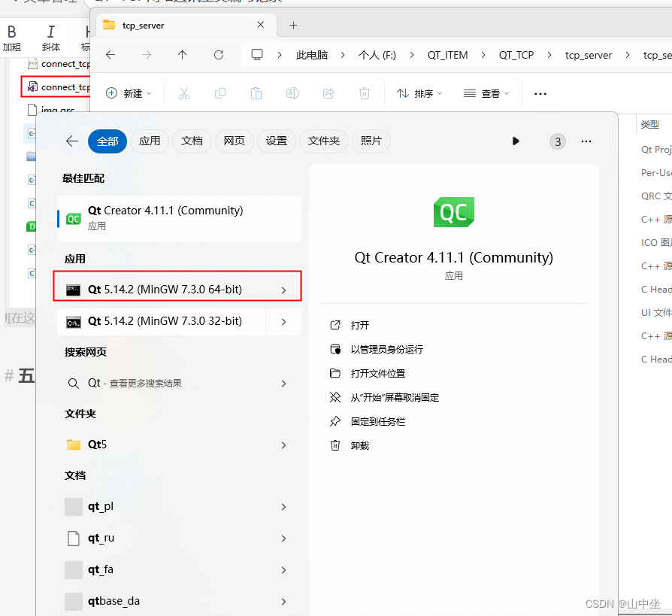Click 打开 to launch Qt Creator

tap(359, 325)
